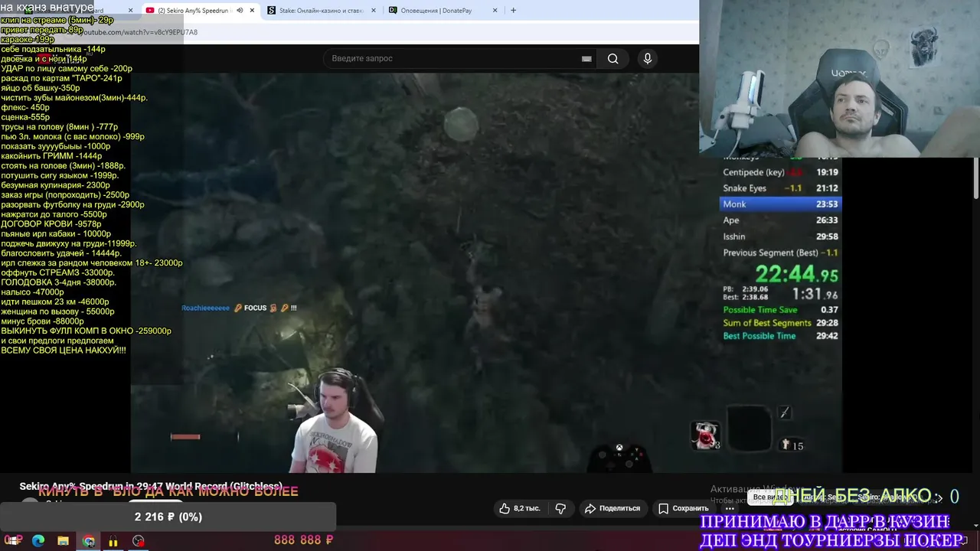Click the Isshin split row
Viewport: 980px width, 551px height.
pos(780,236)
